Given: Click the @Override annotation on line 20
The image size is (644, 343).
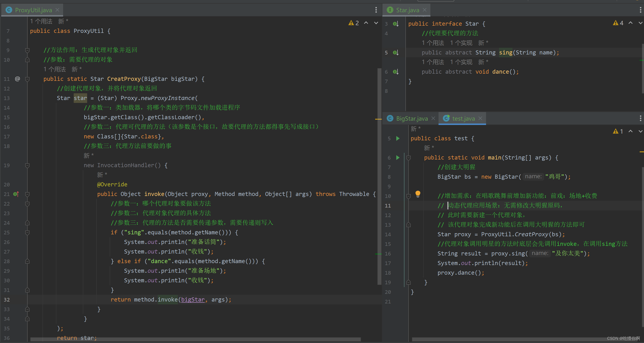Looking at the screenshot, I should (112, 184).
